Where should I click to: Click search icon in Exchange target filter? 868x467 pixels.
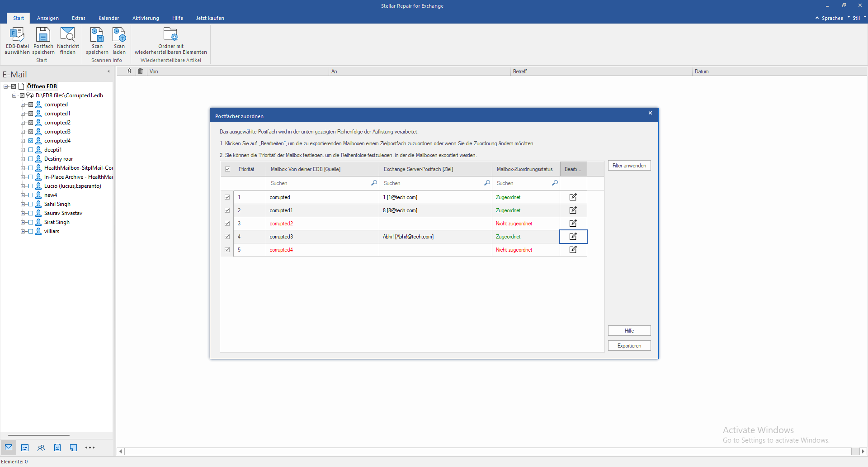487,183
